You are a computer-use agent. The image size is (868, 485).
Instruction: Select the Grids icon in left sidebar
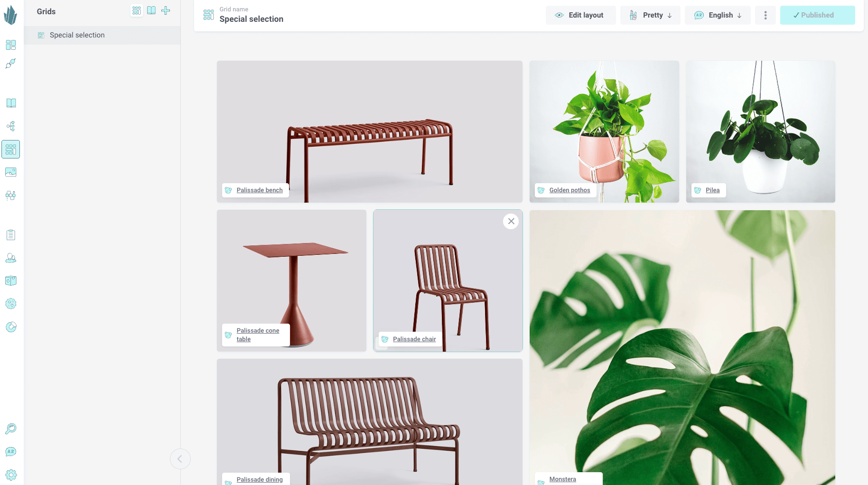click(x=11, y=149)
